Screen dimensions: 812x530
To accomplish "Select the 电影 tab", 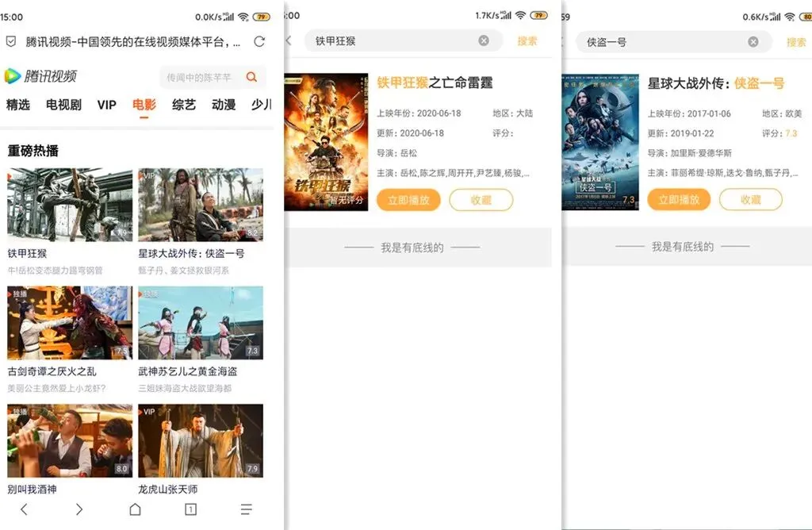I will click(144, 105).
